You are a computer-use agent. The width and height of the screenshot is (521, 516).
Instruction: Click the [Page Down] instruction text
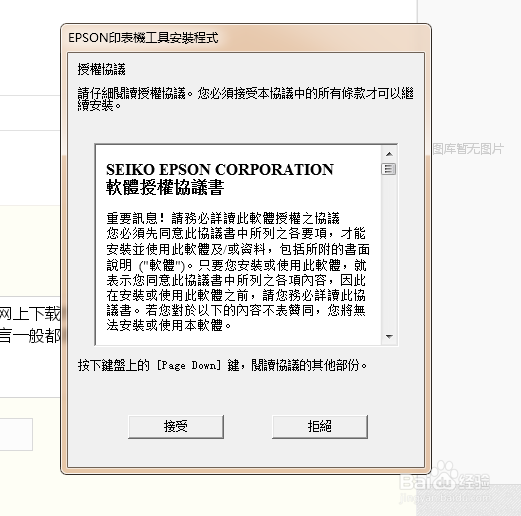click(222, 365)
